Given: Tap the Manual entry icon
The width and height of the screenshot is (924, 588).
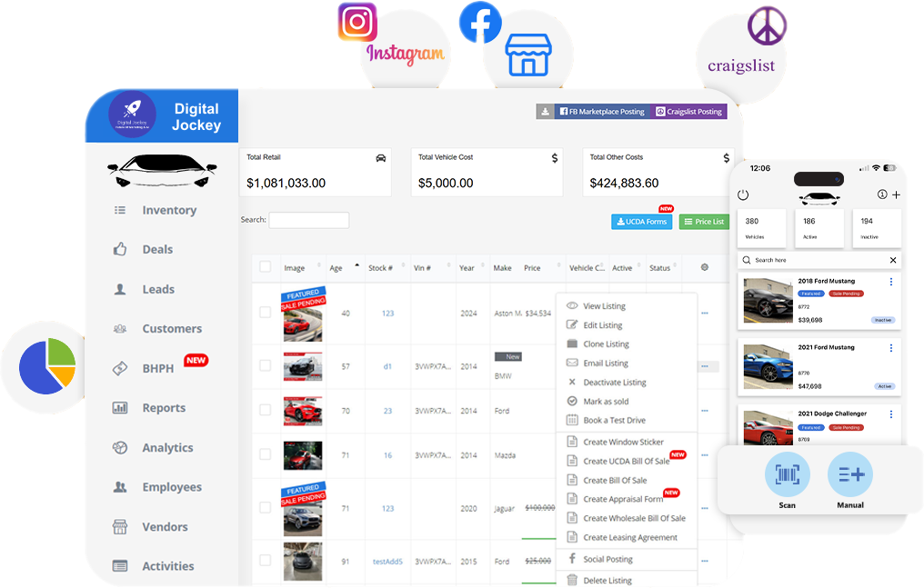Looking at the screenshot, I should tap(849, 474).
